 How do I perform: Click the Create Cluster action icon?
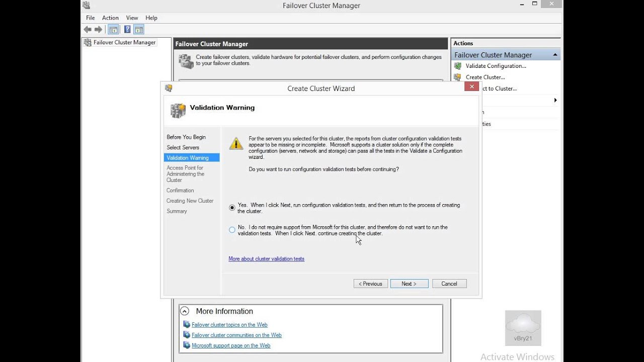point(457,77)
